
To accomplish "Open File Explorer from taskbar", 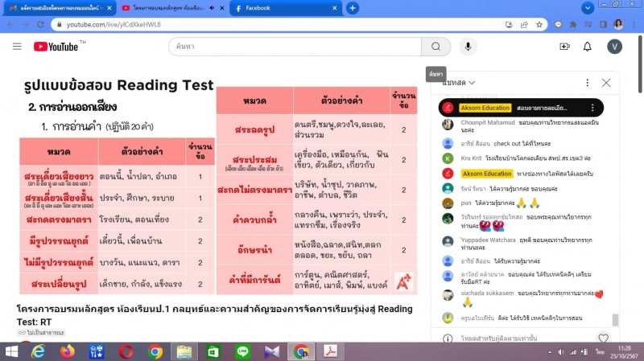I will pyautogui.click(x=184, y=351).
